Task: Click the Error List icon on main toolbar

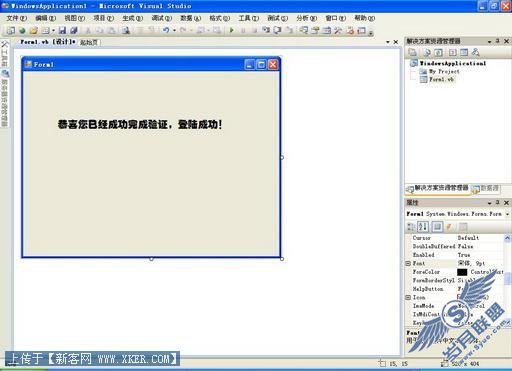Action: [350, 30]
